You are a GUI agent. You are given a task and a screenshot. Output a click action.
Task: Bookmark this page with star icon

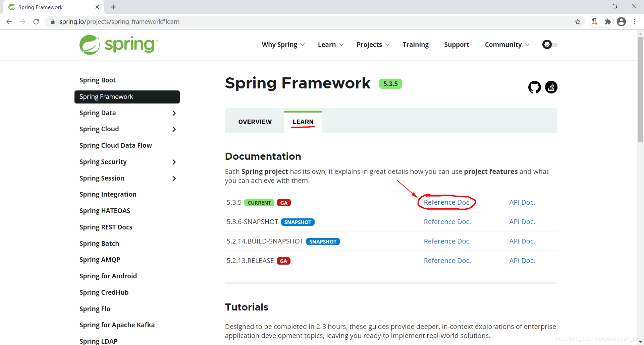coord(578,21)
